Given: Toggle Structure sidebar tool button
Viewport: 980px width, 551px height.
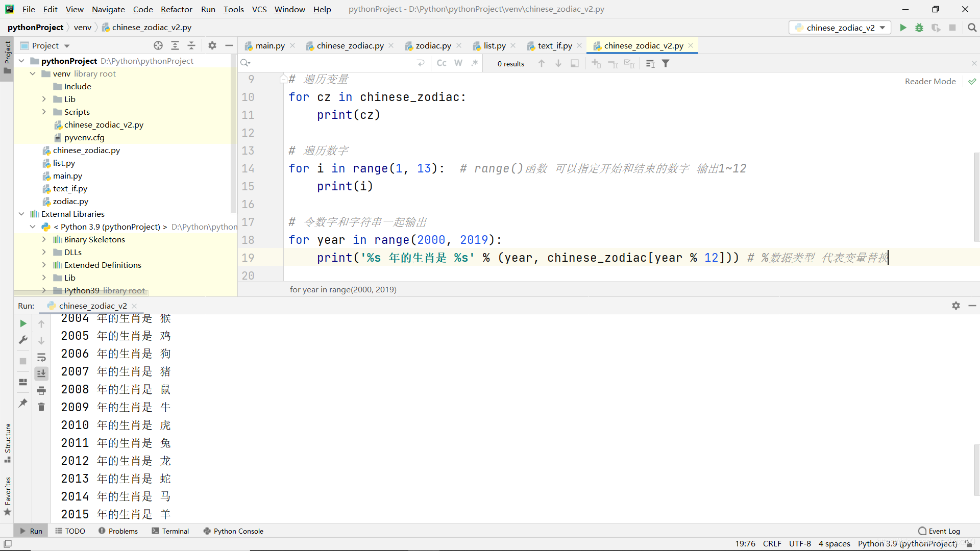Looking at the screenshot, I should pyautogui.click(x=7, y=443).
